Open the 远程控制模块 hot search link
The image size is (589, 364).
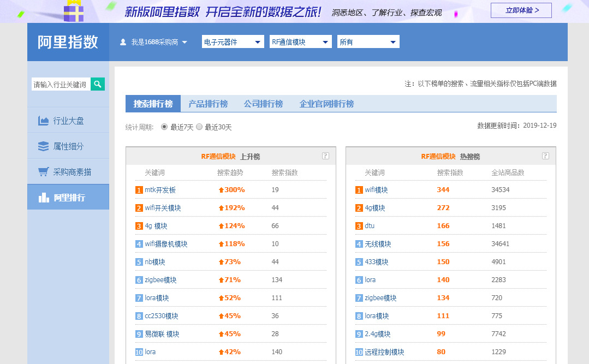click(385, 352)
